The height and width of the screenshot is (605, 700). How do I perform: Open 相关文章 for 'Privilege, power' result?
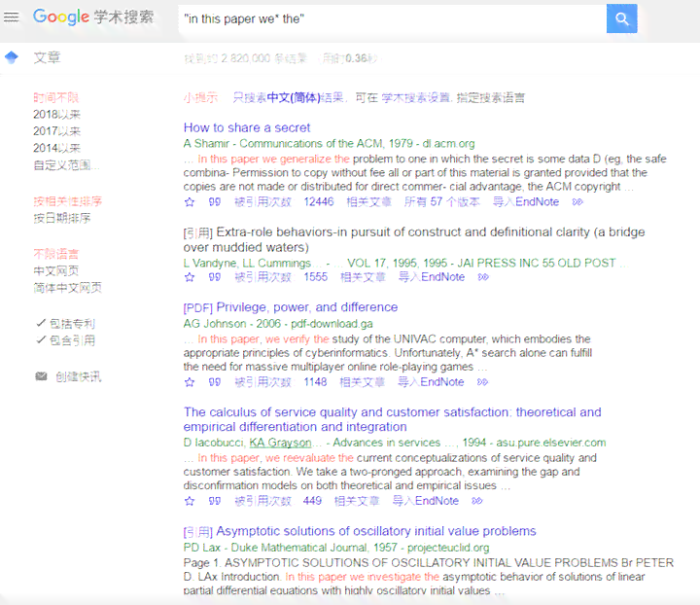[362, 381]
